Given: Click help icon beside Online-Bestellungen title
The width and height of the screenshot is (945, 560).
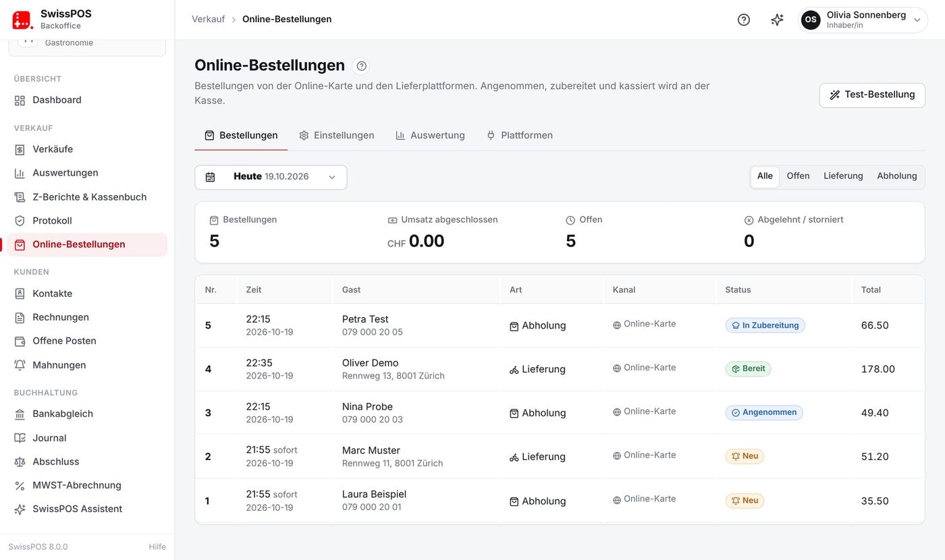Looking at the screenshot, I should [x=362, y=66].
